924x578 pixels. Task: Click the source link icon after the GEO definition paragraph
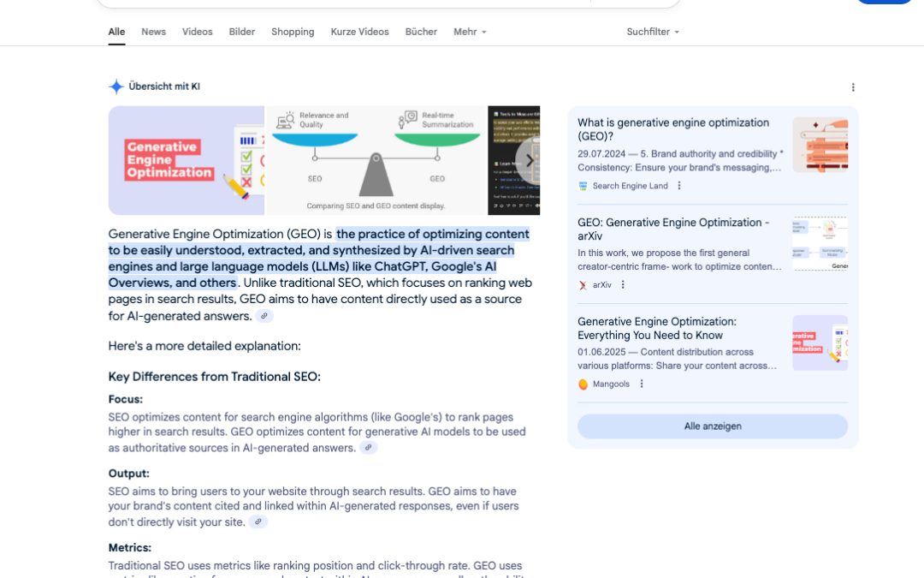click(x=264, y=316)
